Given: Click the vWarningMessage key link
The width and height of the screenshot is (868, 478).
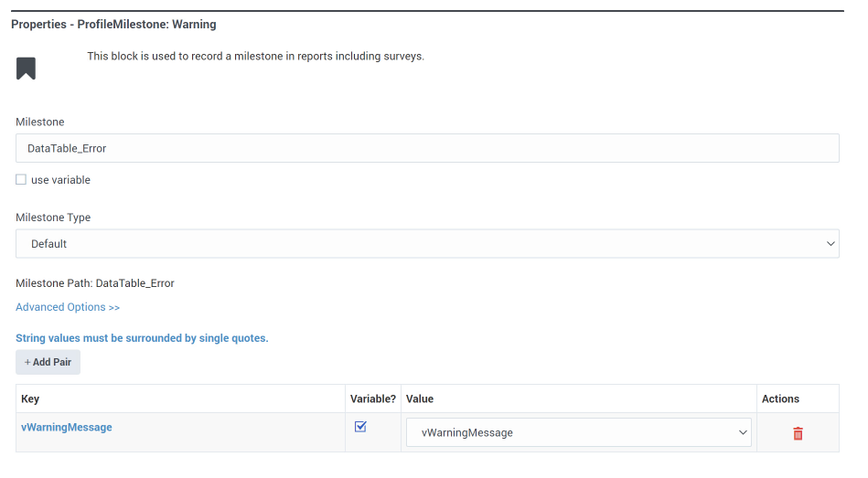Looking at the screenshot, I should click(x=67, y=427).
